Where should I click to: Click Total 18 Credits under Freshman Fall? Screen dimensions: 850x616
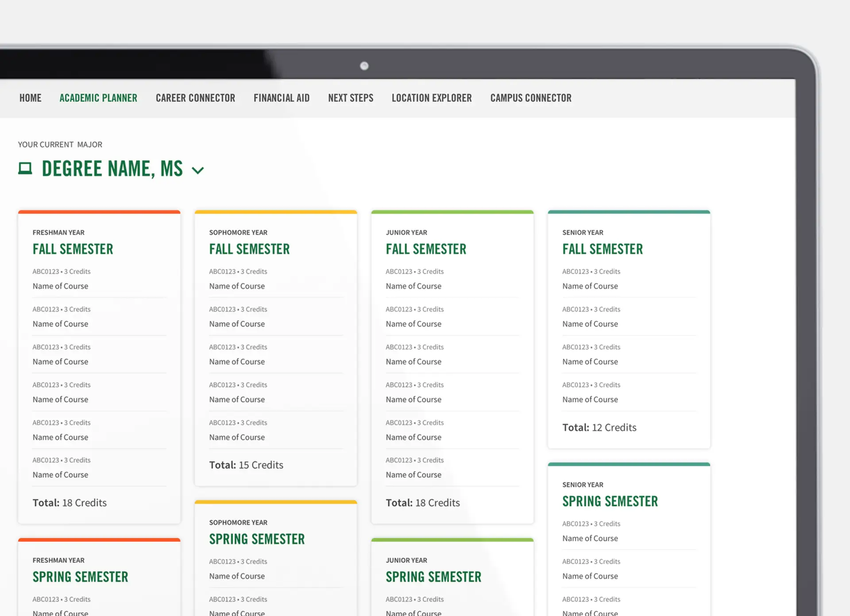pos(70,502)
